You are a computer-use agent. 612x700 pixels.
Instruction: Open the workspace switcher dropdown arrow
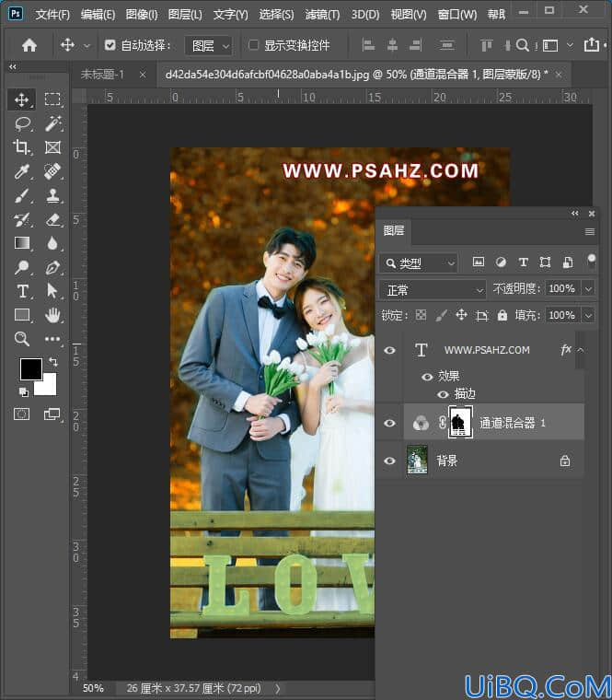(x=570, y=45)
